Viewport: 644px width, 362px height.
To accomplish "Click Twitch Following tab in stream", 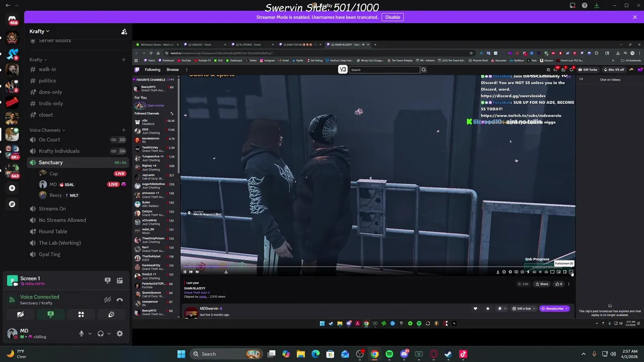I will point(152,70).
